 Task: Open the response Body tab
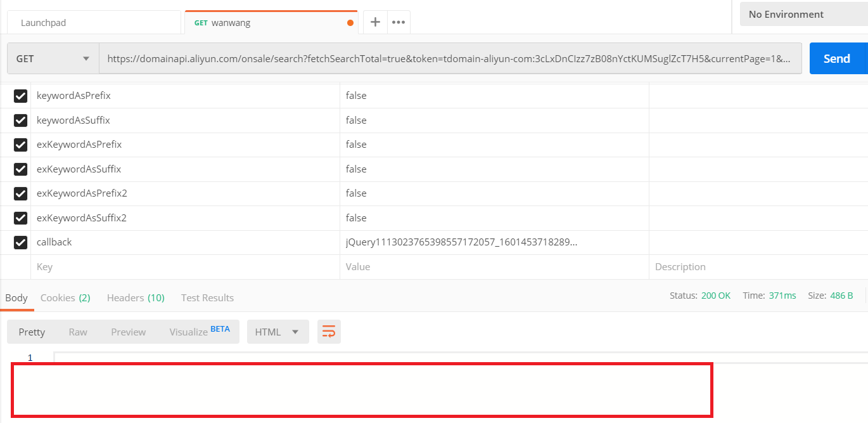click(16, 297)
